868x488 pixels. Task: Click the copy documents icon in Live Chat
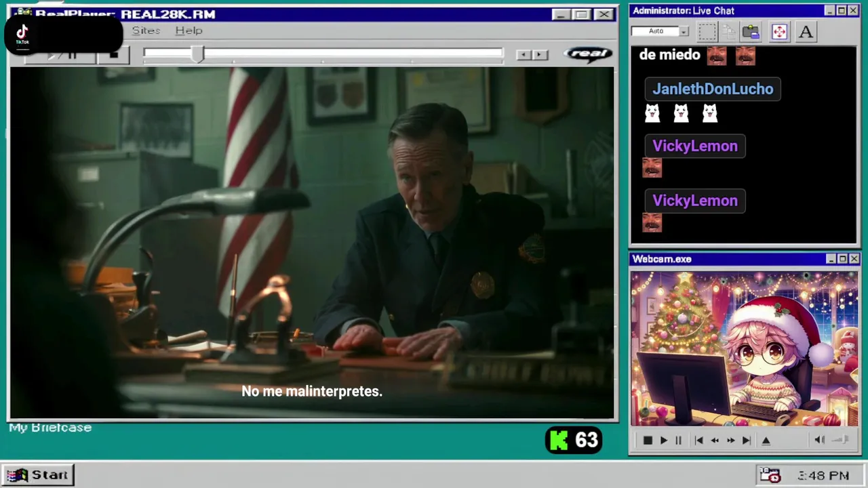729,31
